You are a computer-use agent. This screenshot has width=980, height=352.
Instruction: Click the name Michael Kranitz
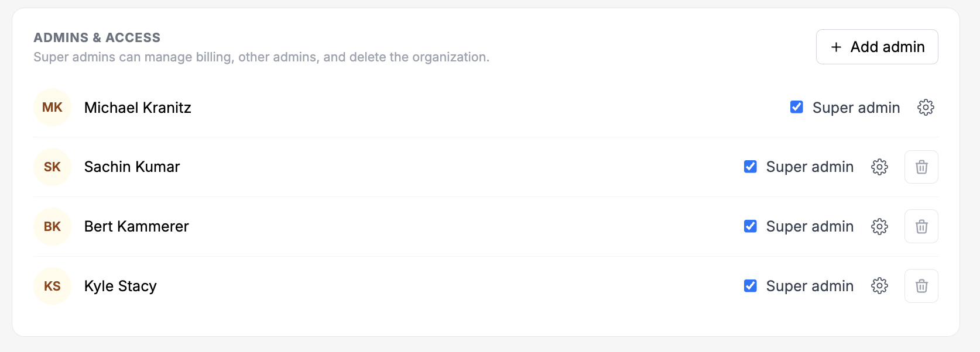pyautogui.click(x=138, y=108)
